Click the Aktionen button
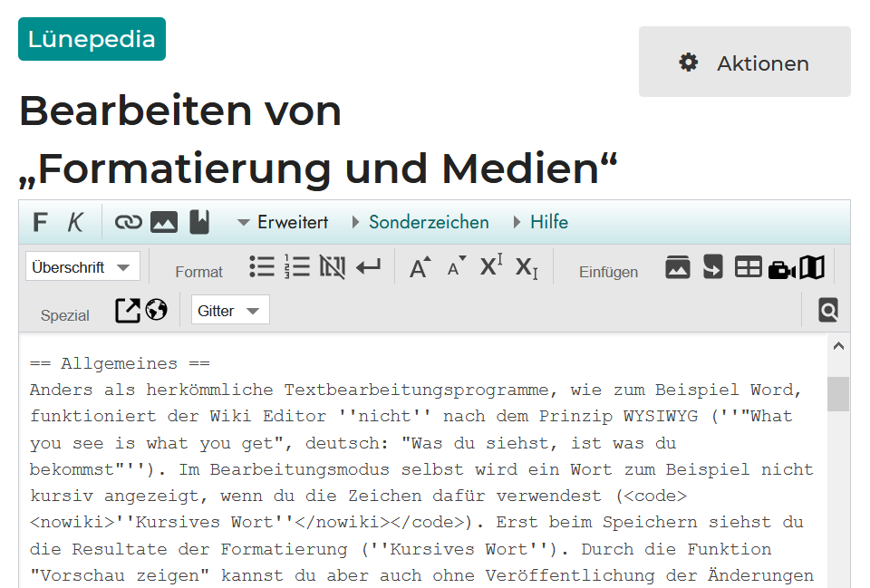The width and height of the screenshot is (870, 588). pos(744,63)
